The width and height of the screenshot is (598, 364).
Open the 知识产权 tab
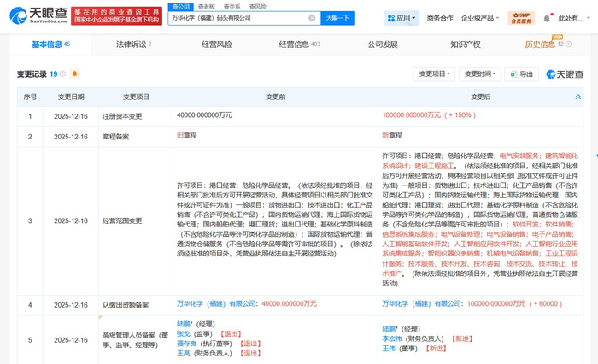click(x=466, y=44)
